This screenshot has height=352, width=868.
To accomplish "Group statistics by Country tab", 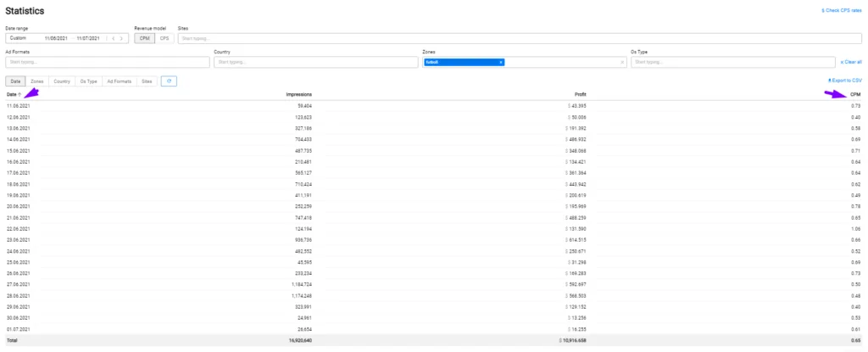I will pos(61,81).
